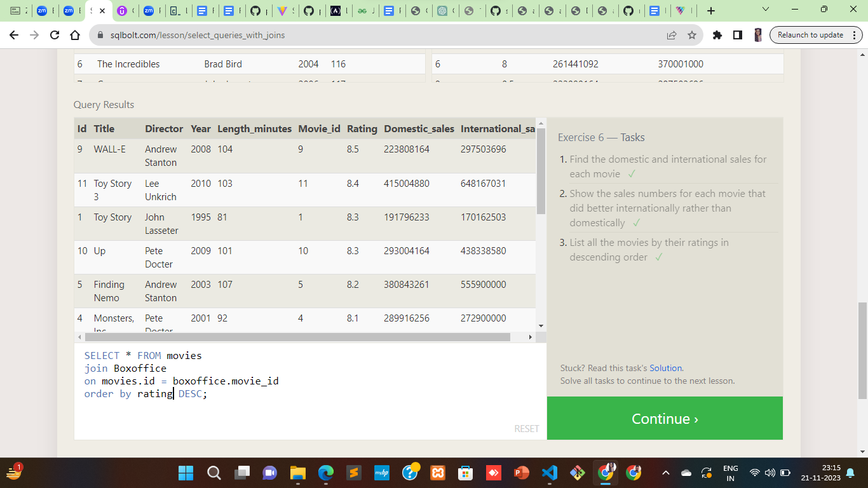Viewport: 868px width, 488px height.
Task: Open the Chrome profile avatar
Action: click(759, 35)
